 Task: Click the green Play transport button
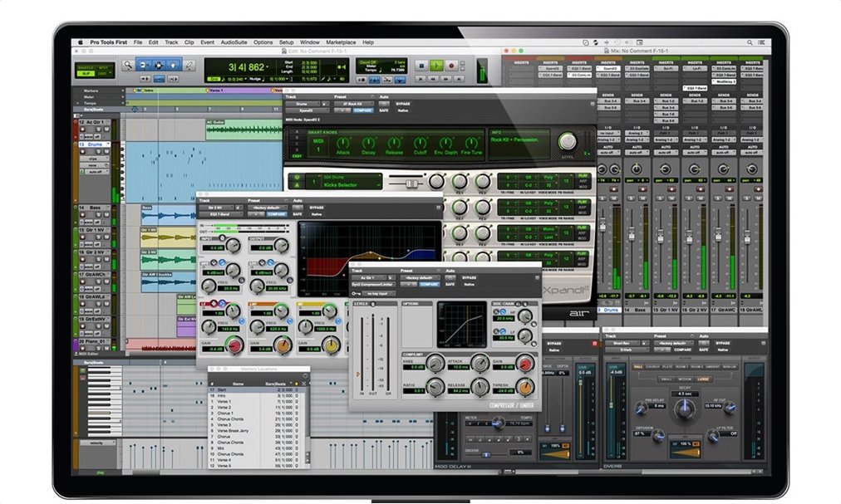pos(436,66)
